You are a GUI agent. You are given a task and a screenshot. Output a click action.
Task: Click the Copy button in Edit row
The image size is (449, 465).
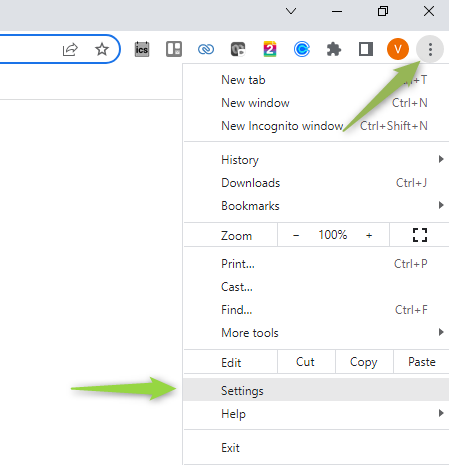click(x=364, y=362)
